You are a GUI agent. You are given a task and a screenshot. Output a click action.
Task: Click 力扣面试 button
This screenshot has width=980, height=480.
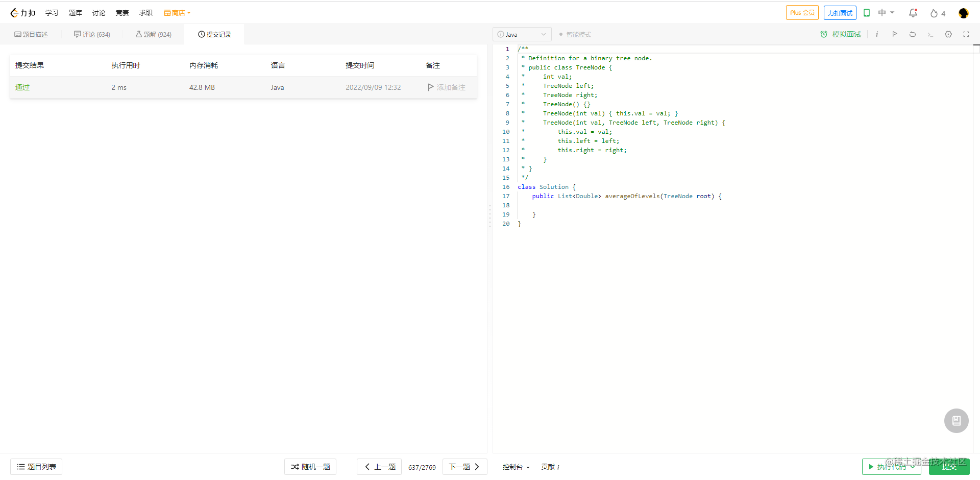(840, 13)
